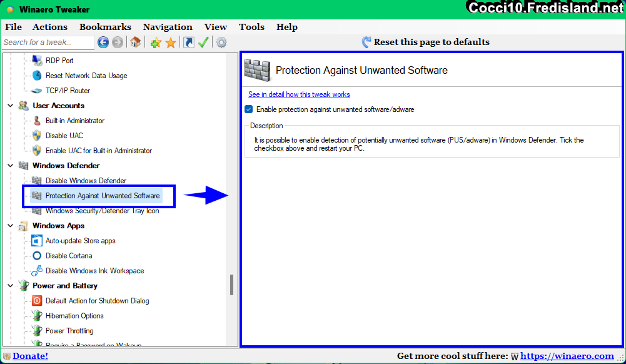Click Add bookmark star-plus icon

pyautogui.click(x=156, y=43)
